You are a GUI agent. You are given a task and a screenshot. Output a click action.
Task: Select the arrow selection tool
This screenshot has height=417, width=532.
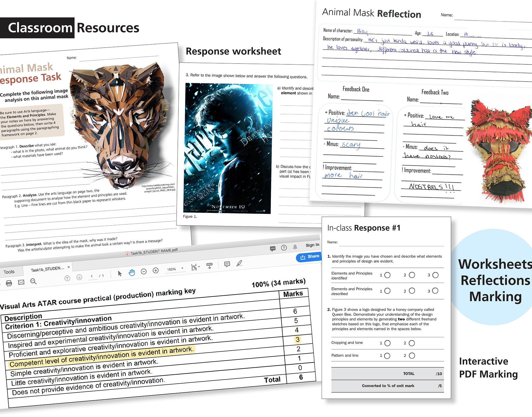tap(120, 273)
